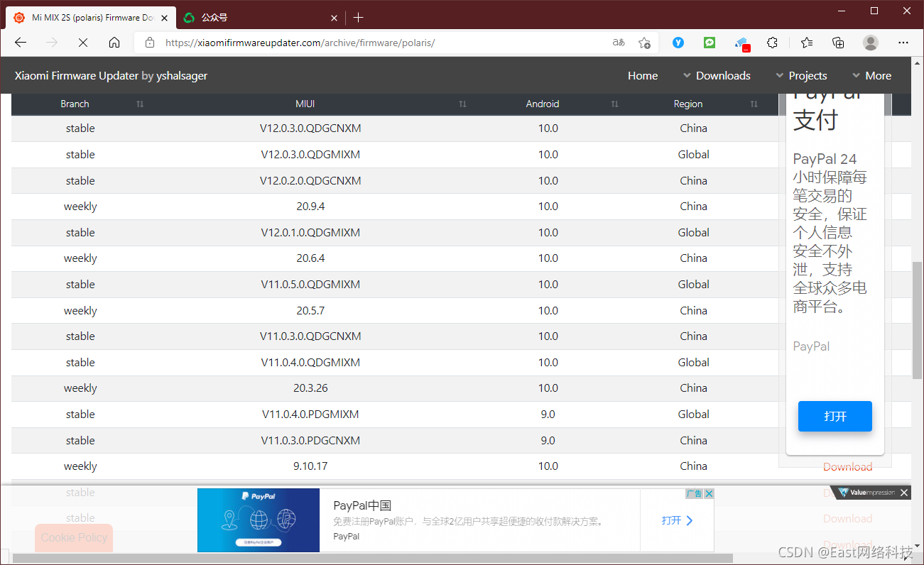This screenshot has width=924, height=565.
Task: Open the Home nav link
Action: point(643,75)
